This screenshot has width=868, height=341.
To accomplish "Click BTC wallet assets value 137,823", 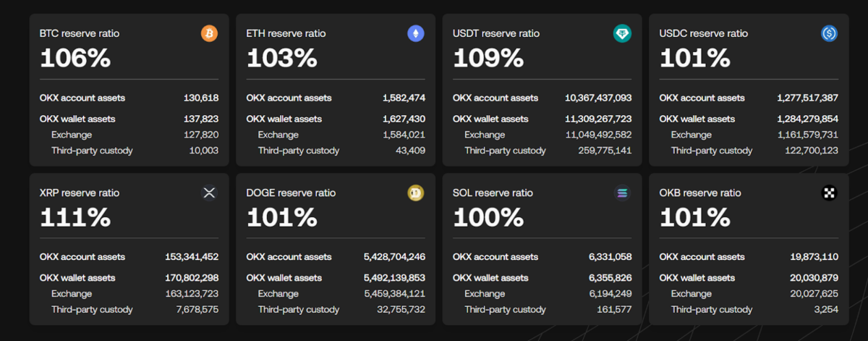I will (202, 119).
